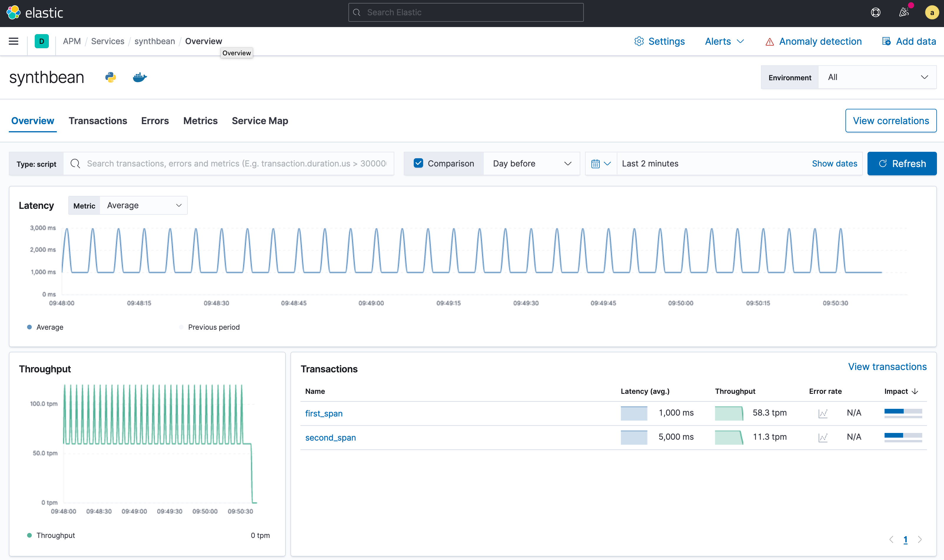Image resolution: width=944 pixels, height=560 pixels.
Task: Open the second_span transaction
Action: (x=330, y=438)
